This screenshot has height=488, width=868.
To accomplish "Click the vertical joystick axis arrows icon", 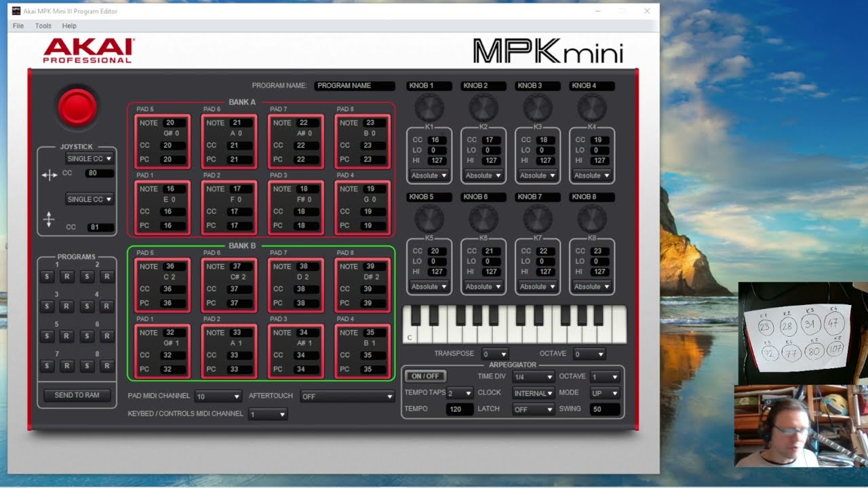I will point(49,219).
